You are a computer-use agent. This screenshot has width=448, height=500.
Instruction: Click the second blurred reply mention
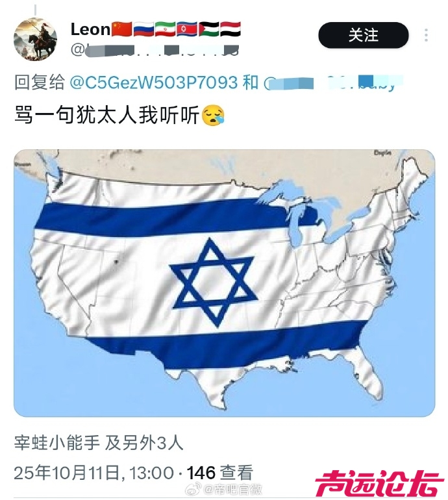point(334,83)
